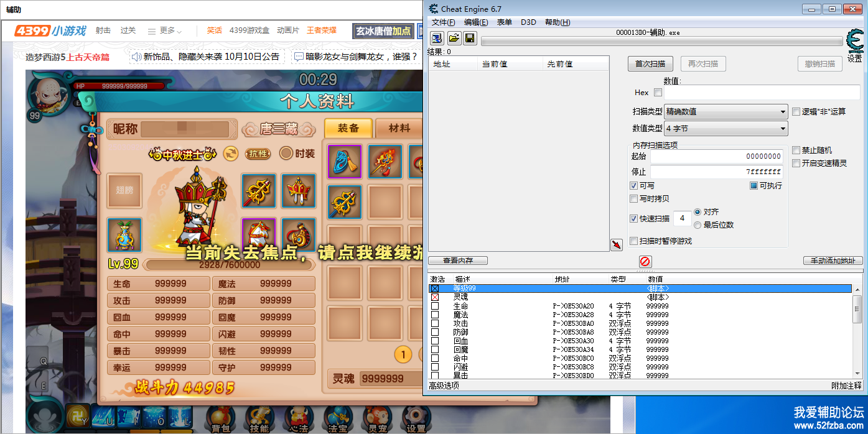Click the save floppy disk icon
The image size is (868, 434).
[470, 39]
